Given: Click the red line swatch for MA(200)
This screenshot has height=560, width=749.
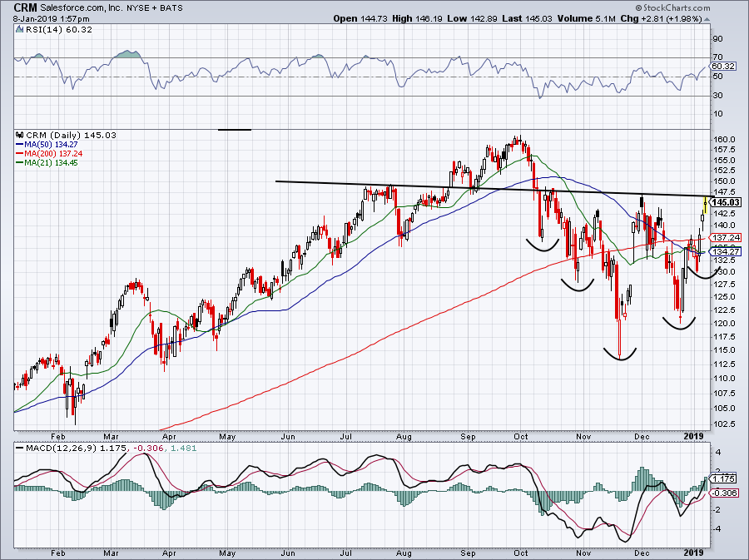Looking at the screenshot, I should coord(20,154).
